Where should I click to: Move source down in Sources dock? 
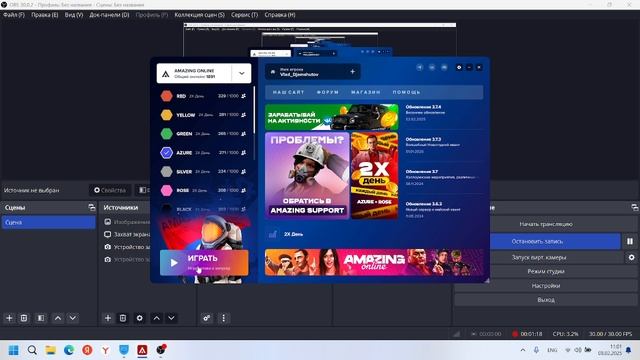click(171, 318)
